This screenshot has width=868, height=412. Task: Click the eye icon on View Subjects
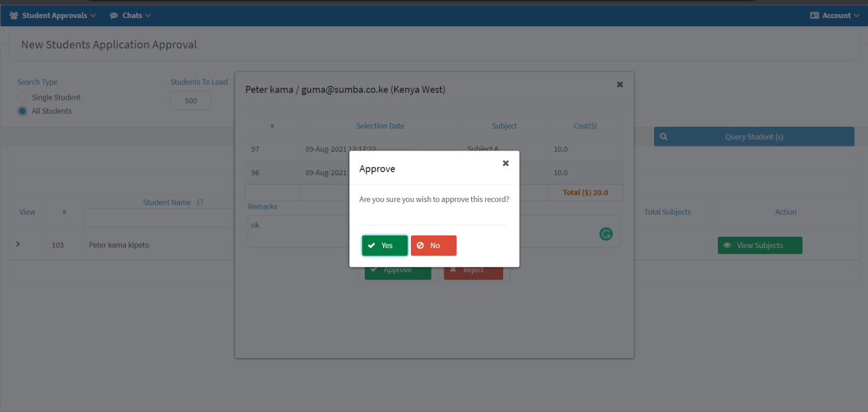tap(727, 245)
